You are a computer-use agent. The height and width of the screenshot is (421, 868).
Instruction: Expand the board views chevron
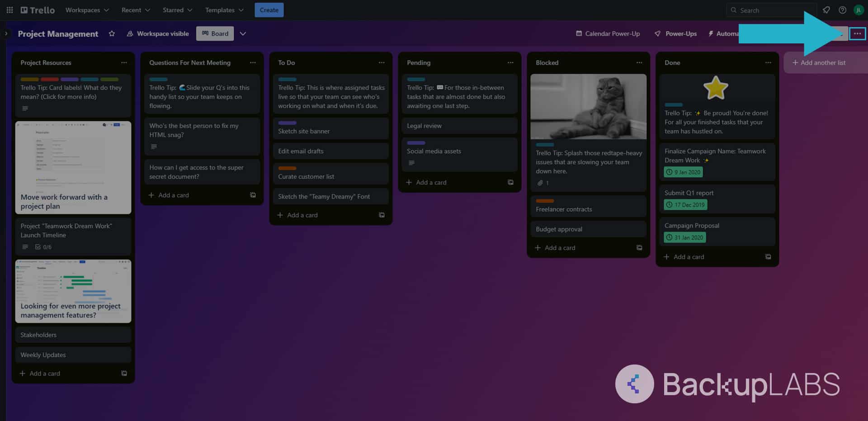pyautogui.click(x=243, y=33)
